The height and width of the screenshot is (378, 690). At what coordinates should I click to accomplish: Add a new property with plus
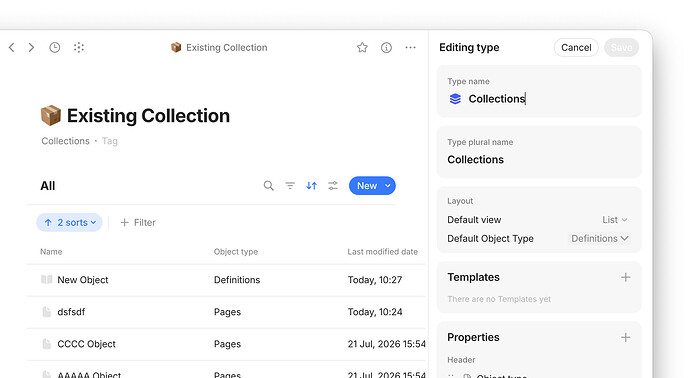[x=625, y=338]
